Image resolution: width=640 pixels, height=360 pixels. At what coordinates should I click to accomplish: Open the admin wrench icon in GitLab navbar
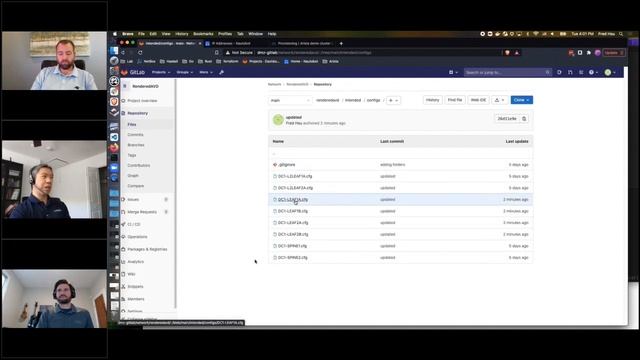click(x=221, y=72)
